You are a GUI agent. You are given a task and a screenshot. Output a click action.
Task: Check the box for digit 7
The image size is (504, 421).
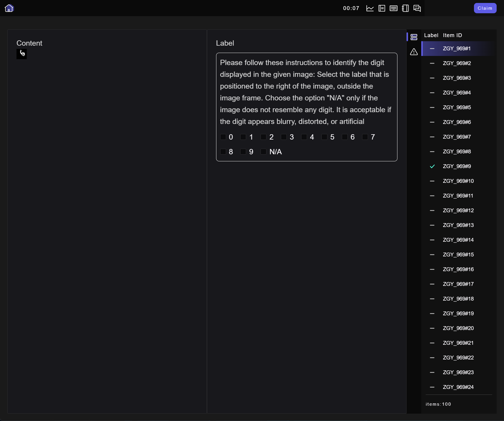point(365,137)
